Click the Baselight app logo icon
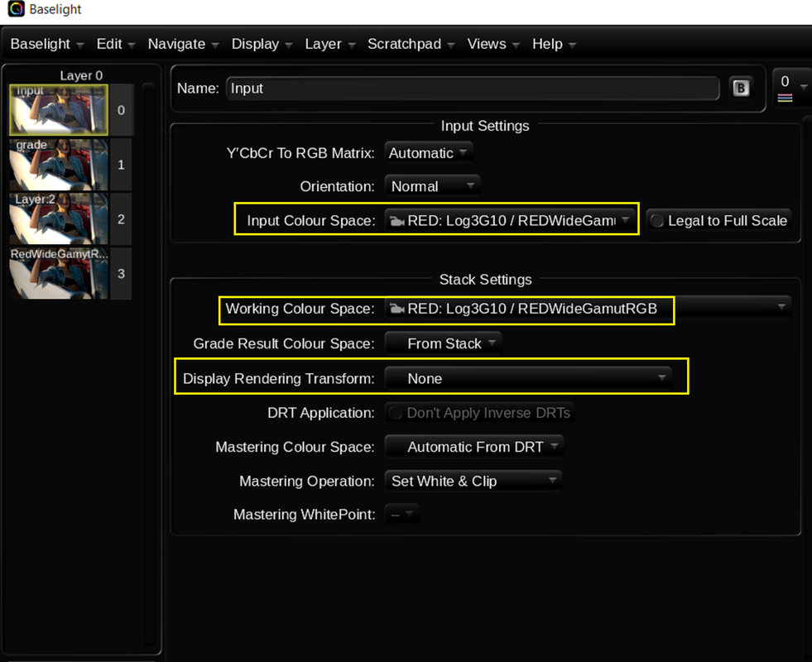The height and width of the screenshot is (662, 812). (16, 9)
